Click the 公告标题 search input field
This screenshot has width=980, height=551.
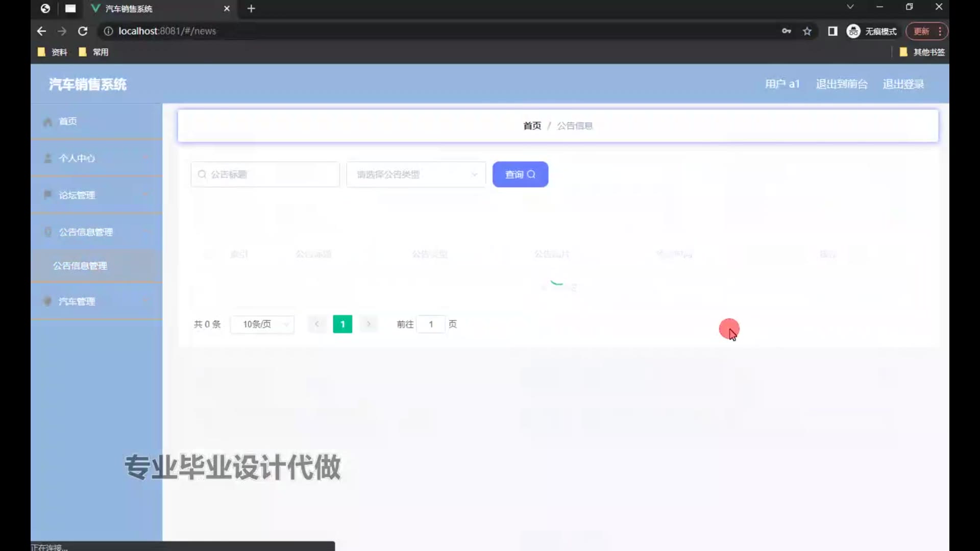point(265,174)
